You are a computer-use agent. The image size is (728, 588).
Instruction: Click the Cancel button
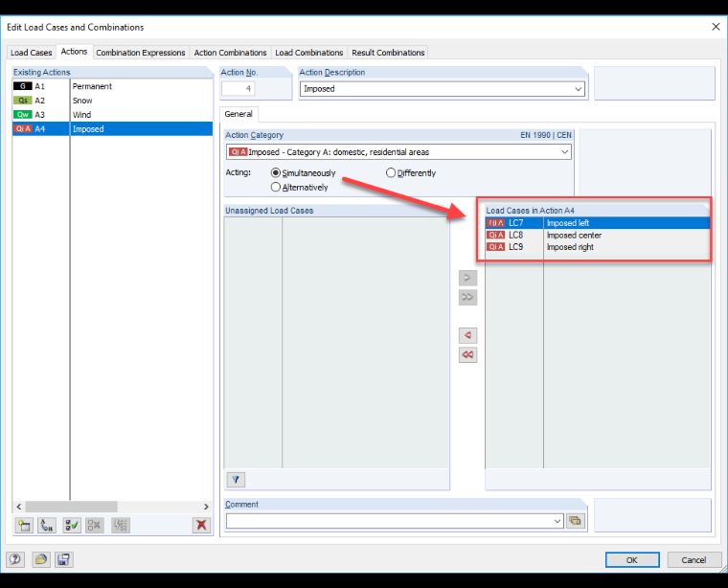pyautogui.click(x=694, y=560)
